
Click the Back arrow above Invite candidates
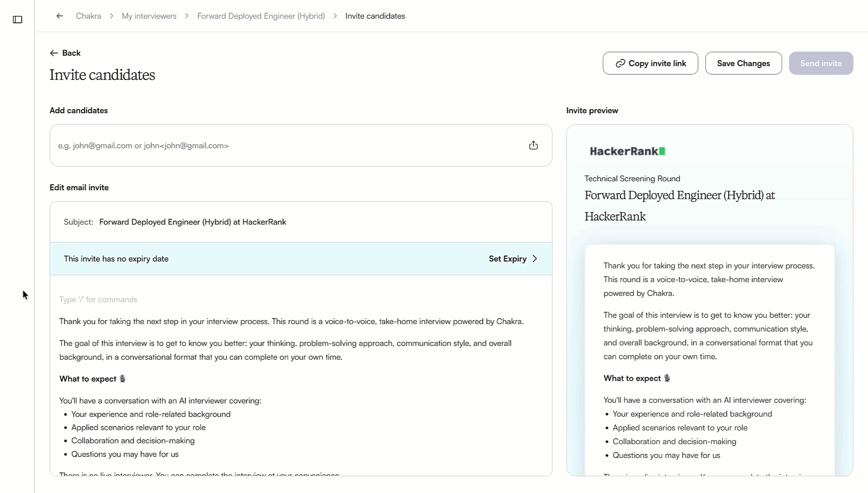pyautogui.click(x=54, y=53)
